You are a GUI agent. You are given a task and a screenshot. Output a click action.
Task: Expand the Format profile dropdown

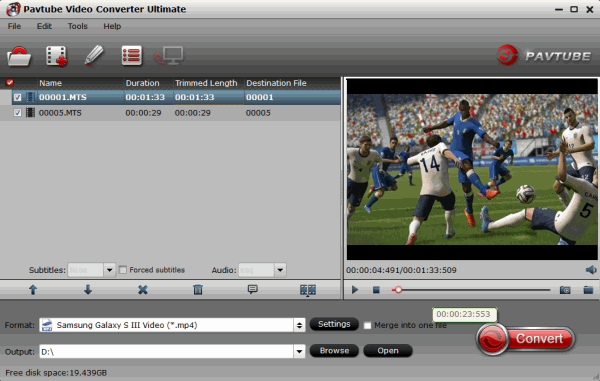pos(299,325)
